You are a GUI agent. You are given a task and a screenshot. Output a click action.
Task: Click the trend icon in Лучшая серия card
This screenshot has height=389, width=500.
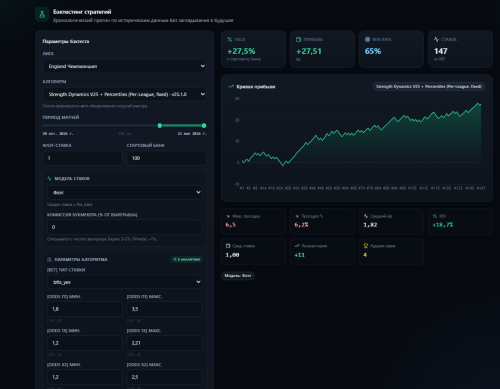(297, 246)
